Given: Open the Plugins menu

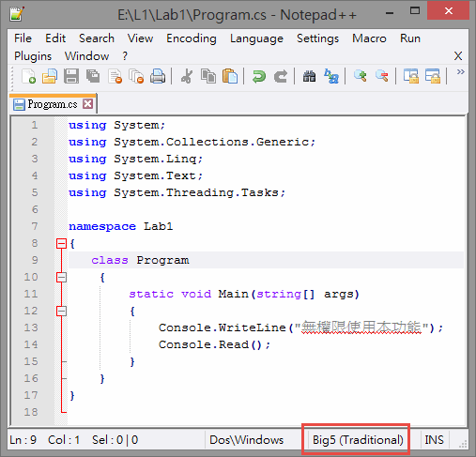Looking at the screenshot, I should point(33,56).
